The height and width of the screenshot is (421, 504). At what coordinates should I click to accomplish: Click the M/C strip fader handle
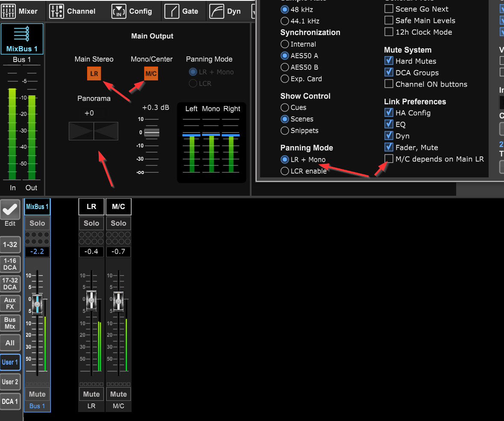tap(118, 301)
